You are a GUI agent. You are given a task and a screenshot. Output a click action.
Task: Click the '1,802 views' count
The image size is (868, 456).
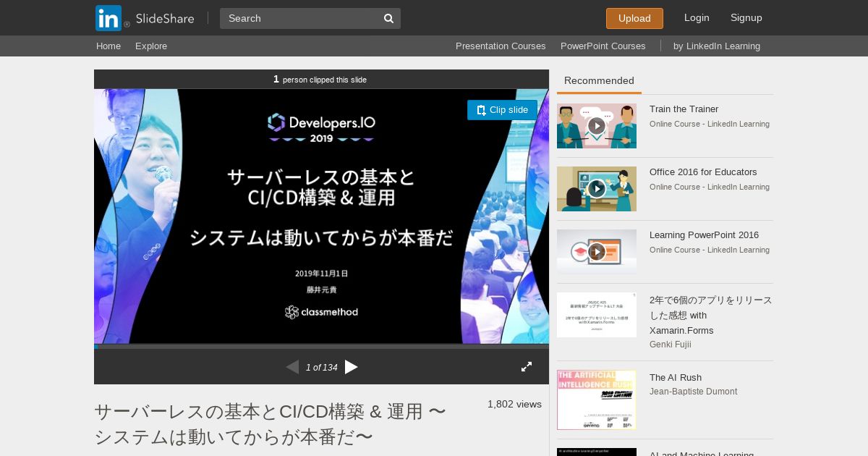[x=514, y=405]
